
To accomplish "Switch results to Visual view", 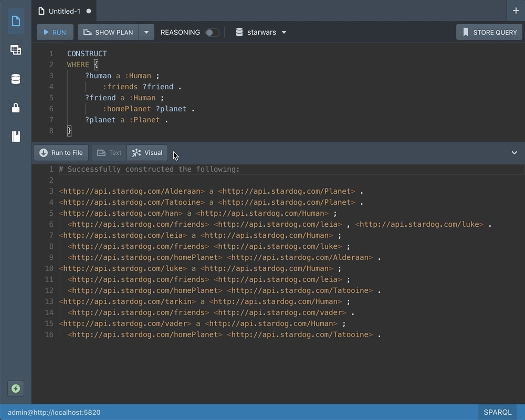I will click(148, 153).
